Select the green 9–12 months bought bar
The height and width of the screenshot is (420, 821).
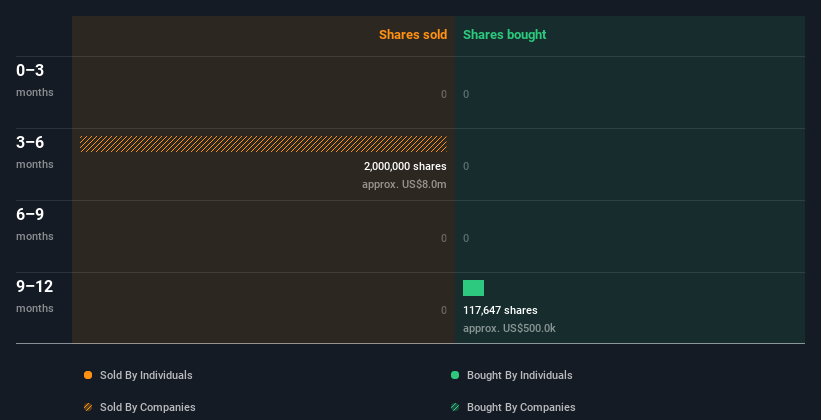473,288
